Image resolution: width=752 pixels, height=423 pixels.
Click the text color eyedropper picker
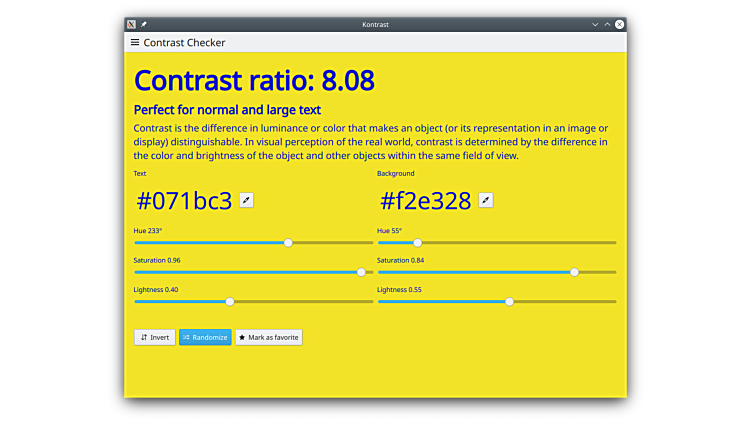coord(246,200)
